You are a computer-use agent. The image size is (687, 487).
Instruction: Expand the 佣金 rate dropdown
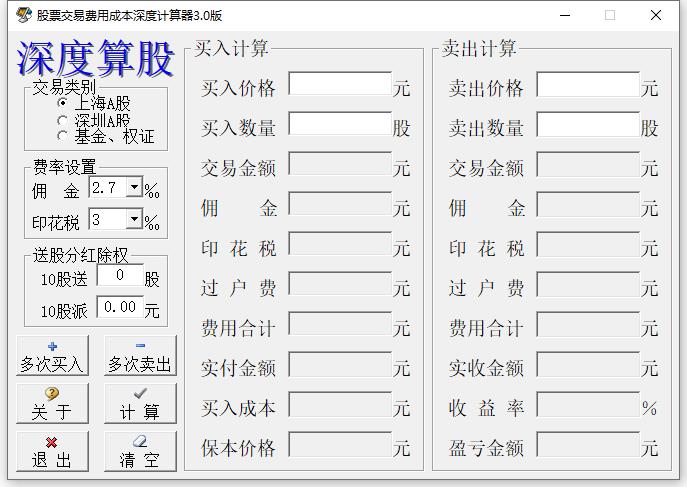(134, 188)
